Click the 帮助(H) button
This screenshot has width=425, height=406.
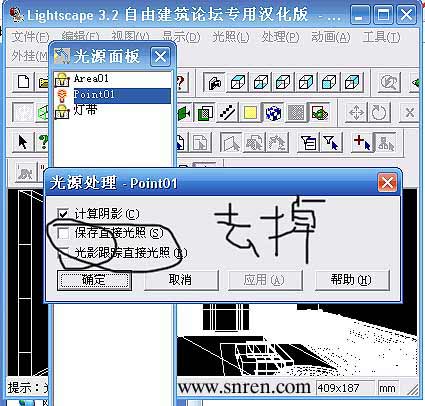pyautogui.click(x=351, y=280)
